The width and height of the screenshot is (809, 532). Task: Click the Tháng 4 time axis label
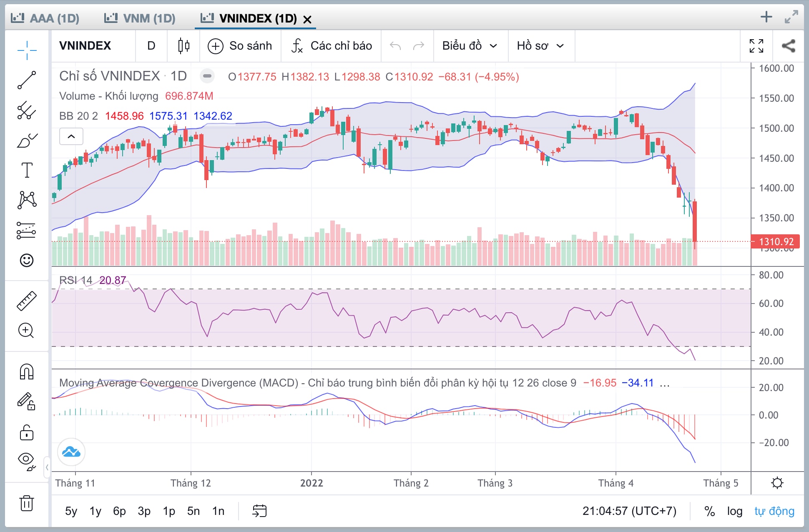(x=616, y=483)
